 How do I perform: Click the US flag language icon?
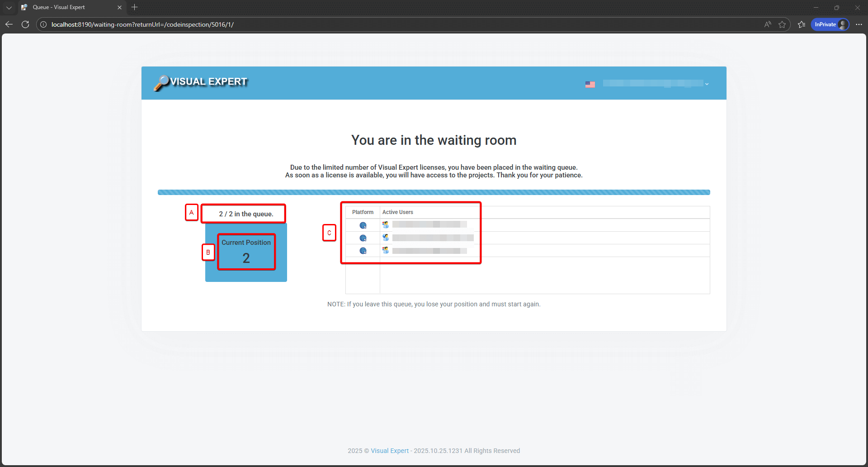click(x=590, y=84)
